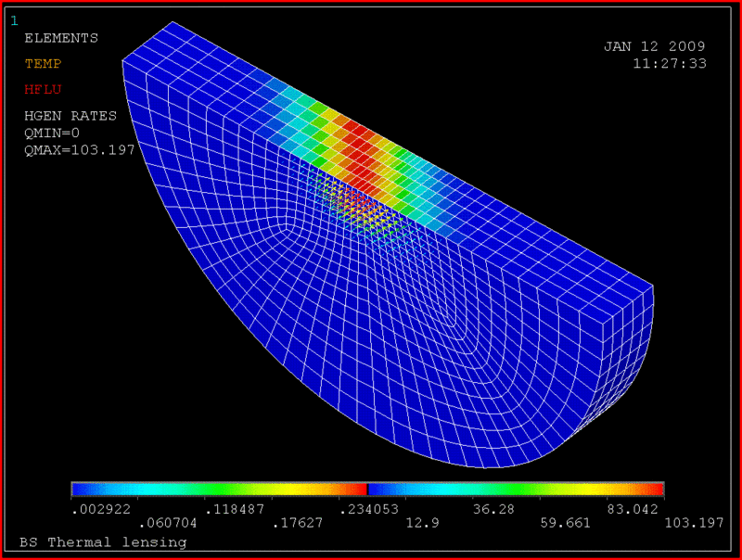Click the 83.042 legend value
The height and width of the screenshot is (560, 742).
(x=633, y=509)
